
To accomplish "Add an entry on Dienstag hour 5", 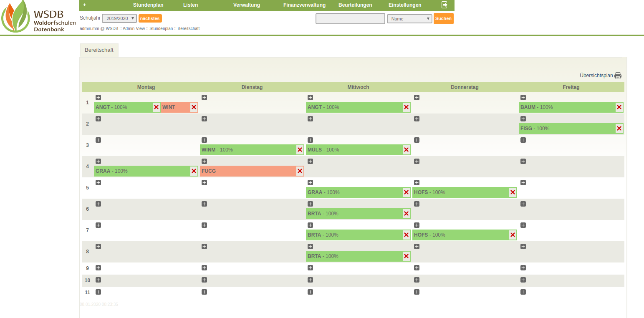I will (x=204, y=182).
